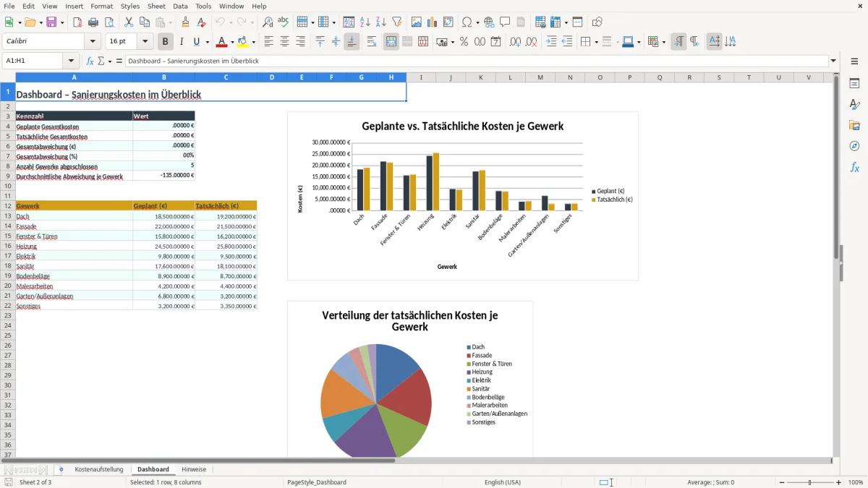Viewport: 868px width, 488px height.
Task: Click the zoom slider handle
Action: click(x=810, y=482)
